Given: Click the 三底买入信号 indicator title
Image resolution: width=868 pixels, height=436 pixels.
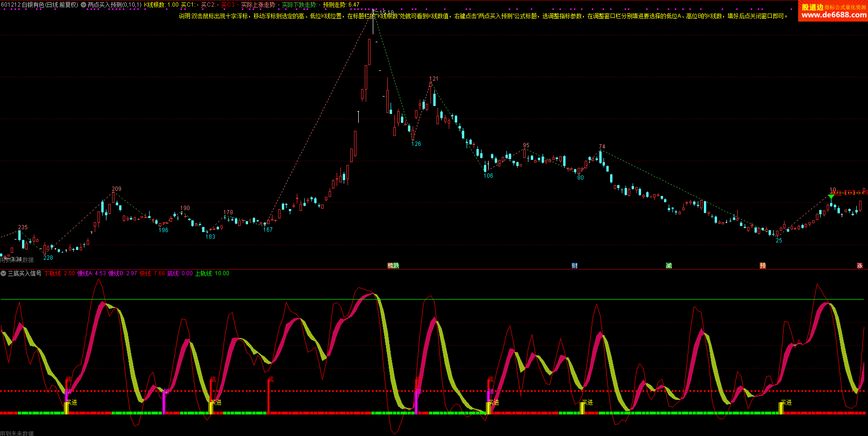Looking at the screenshot, I should 24,273.
